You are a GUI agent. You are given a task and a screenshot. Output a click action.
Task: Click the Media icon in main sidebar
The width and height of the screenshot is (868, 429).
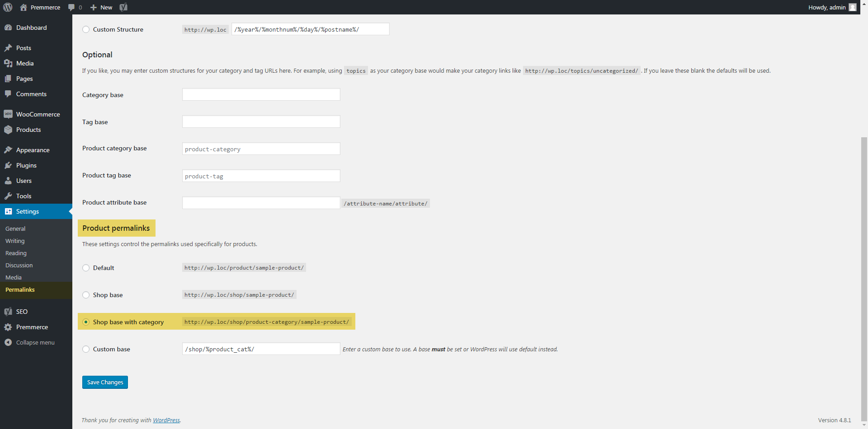coord(8,63)
